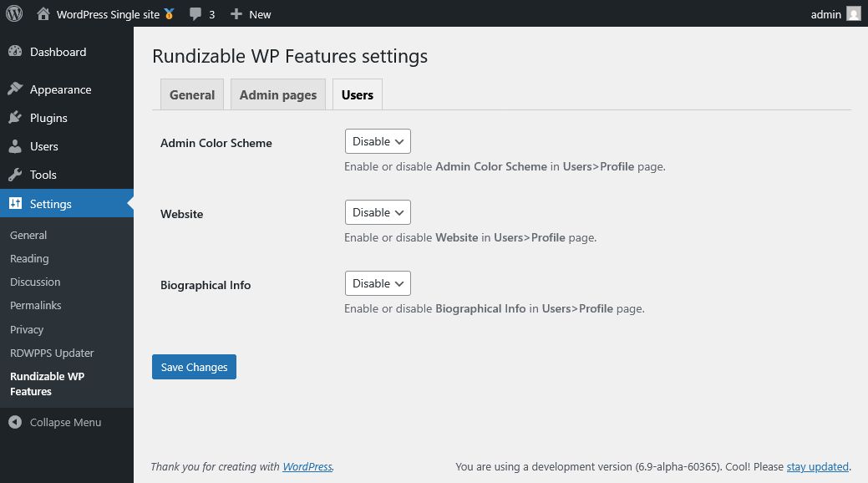Open Appearance using its paintbrush icon

(x=17, y=89)
